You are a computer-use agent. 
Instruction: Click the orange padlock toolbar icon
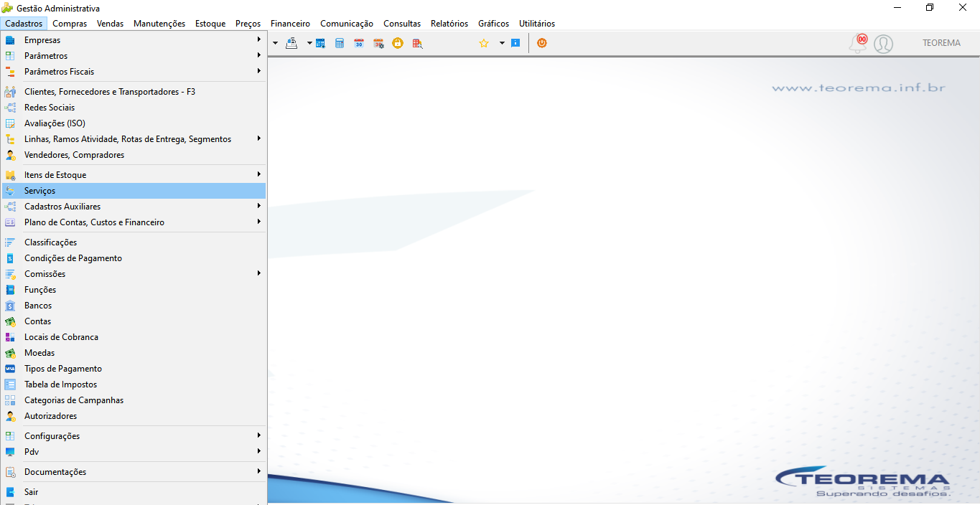(x=398, y=43)
